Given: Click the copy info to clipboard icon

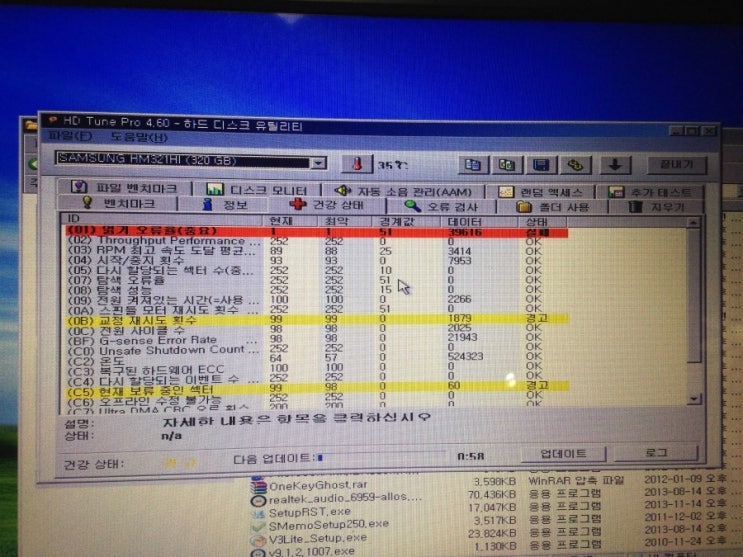Looking at the screenshot, I should 472,164.
